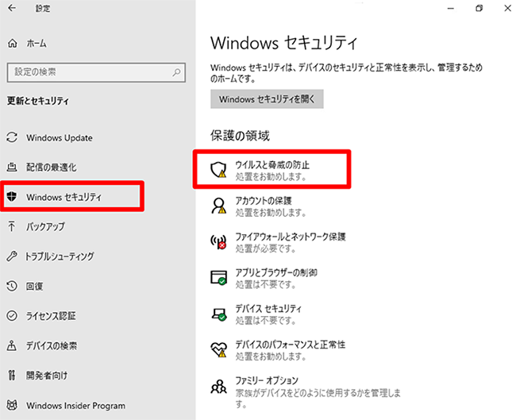Click the magnifier icon in search box
The height and width of the screenshot is (420, 516).
[x=177, y=72]
